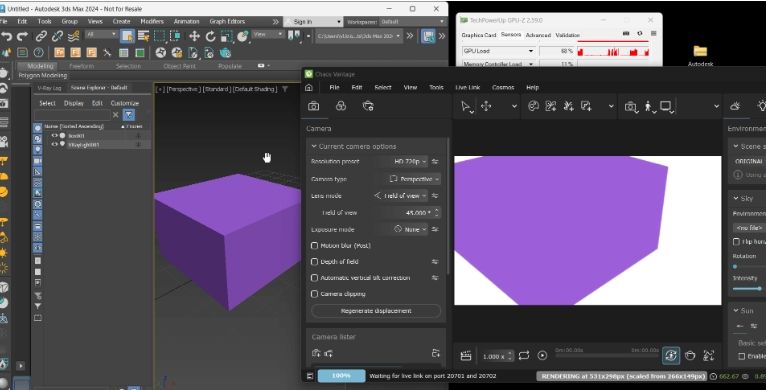This screenshot has width=766, height=390.
Task: Activate the Select Object tool in 3ds Max
Action: (x=127, y=36)
